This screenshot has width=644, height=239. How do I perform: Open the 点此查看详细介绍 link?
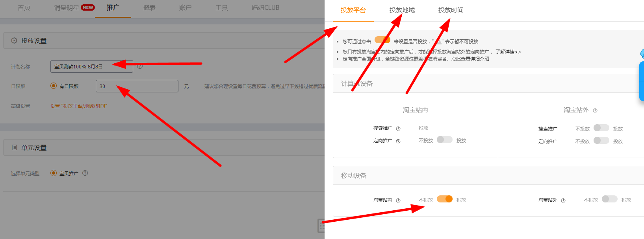[x=470, y=59]
